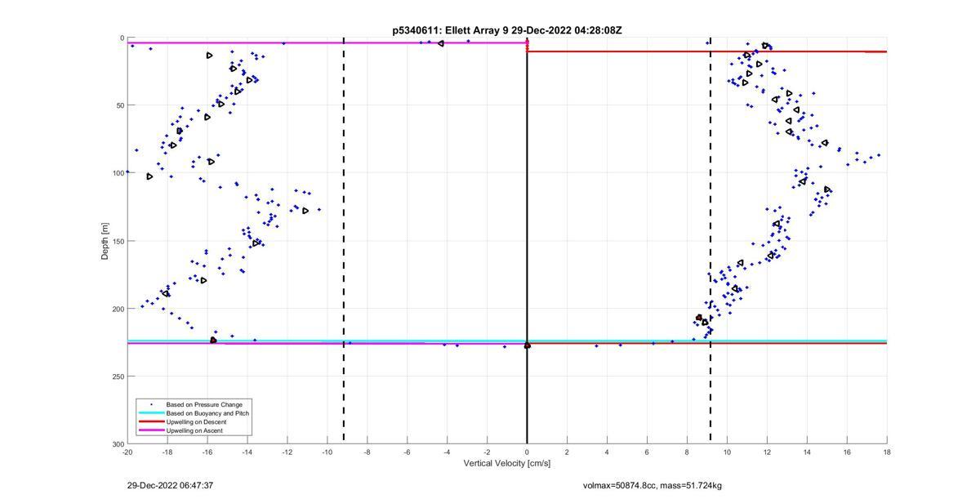Click the x-axis tick label '-16'
Image resolution: width=980 pixels, height=499 pixels.
pos(207,452)
